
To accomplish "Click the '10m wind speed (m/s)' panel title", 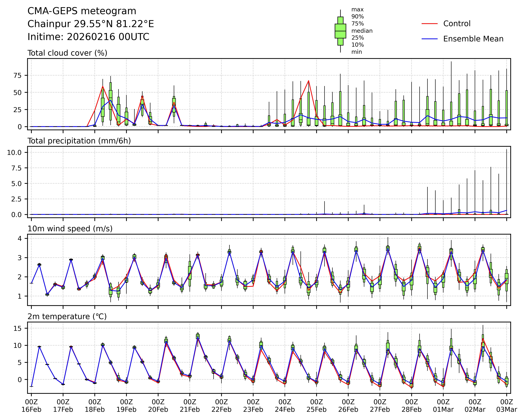I will pos(70,229).
